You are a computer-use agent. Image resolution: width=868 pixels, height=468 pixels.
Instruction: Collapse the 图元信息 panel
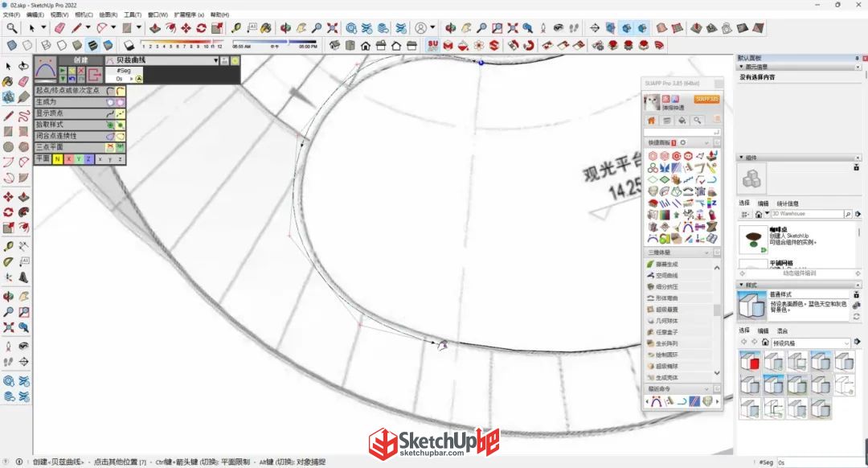click(x=741, y=67)
